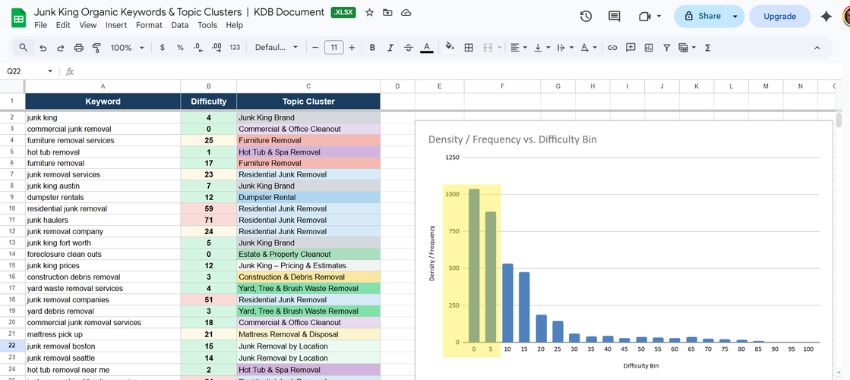The height and width of the screenshot is (380, 850).
Task: Open the text color picker
Action: tap(427, 48)
